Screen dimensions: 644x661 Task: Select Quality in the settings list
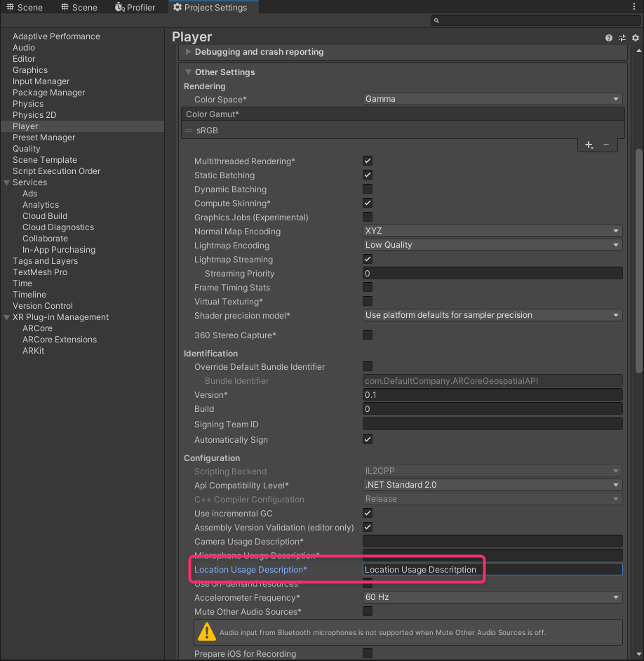click(27, 149)
